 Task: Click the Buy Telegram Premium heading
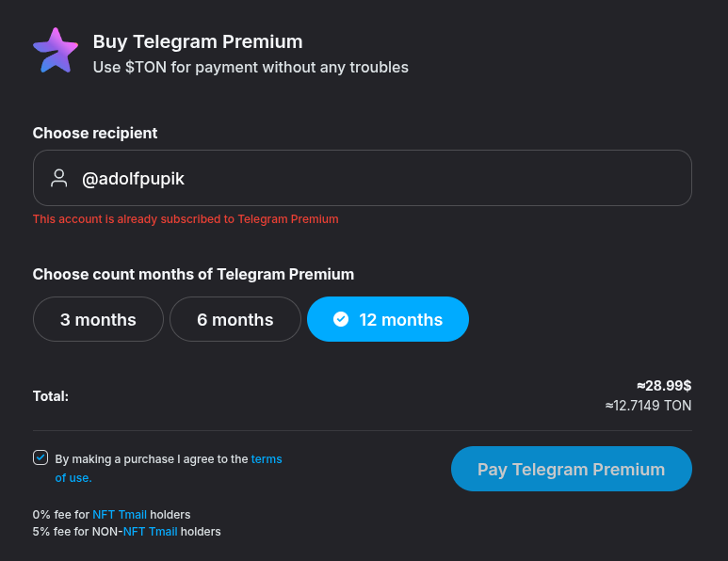pyautogui.click(x=198, y=41)
